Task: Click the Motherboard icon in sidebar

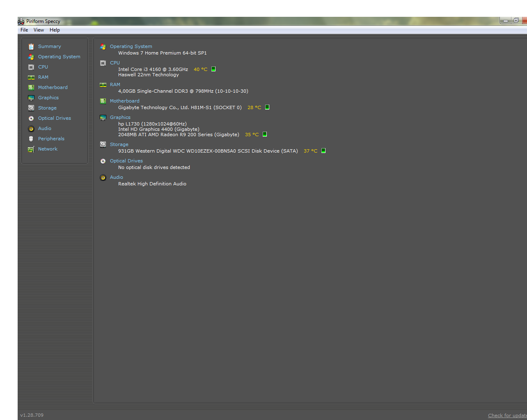Action: (x=31, y=87)
